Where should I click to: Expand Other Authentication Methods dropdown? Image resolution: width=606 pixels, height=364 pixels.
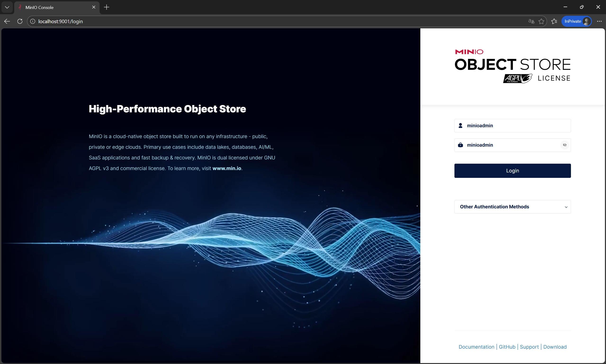[x=512, y=207]
